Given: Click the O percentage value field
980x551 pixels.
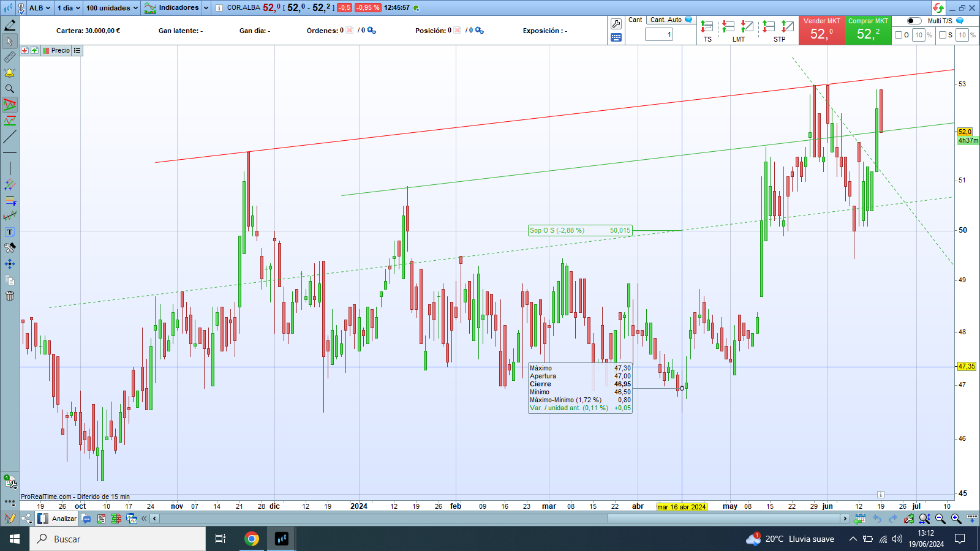Looking at the screenshot, I should (x=919, y=35).
